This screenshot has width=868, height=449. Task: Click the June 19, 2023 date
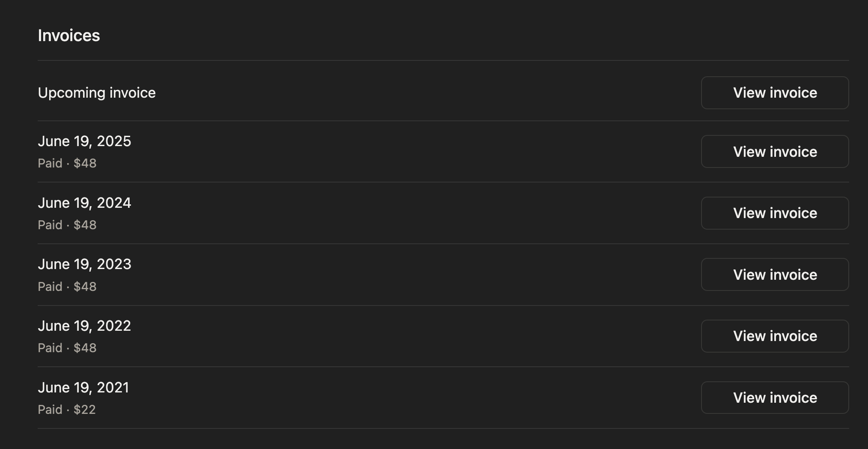pyautogui.click(x=84, y=264)
